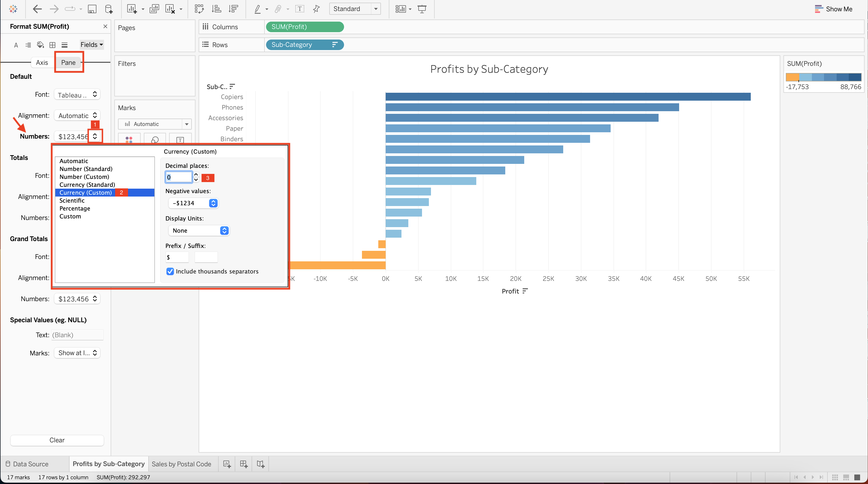
Task: Select the Font formatting icon labeled A
Action: pos(16,45)
